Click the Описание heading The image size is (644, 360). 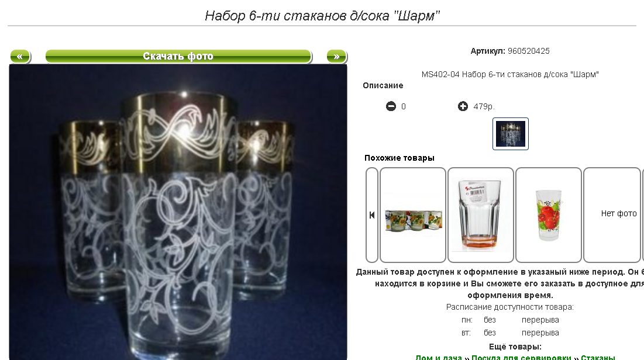click(383, 85)
